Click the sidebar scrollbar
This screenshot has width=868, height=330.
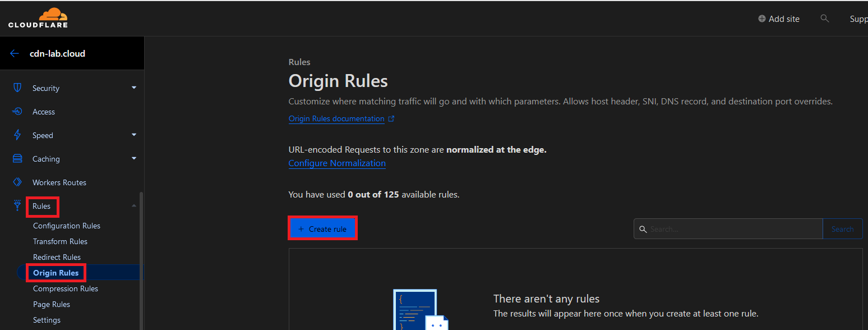pyautogui.click(x=141, y=261)
